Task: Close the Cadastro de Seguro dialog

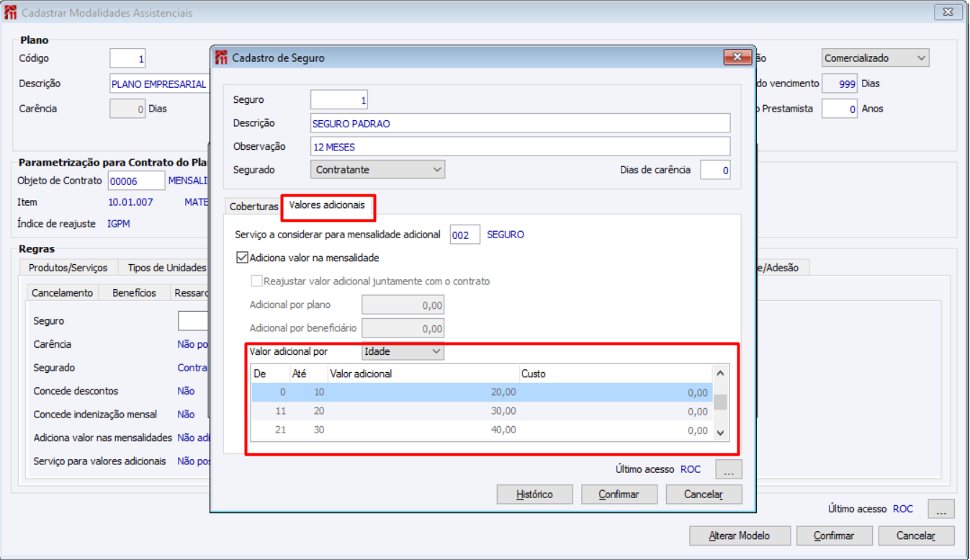Action: [x=737, y=58]
